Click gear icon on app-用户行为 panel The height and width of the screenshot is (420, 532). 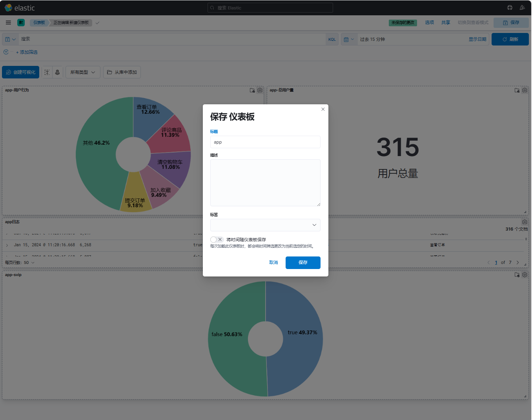tap(260, 90)
